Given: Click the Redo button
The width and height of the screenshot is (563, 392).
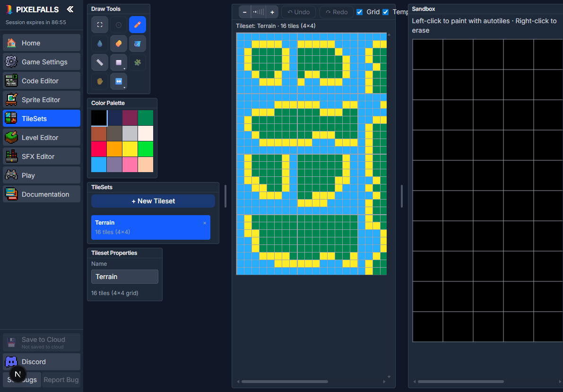Looking at the screenshot, I should (x=337, y=12).
